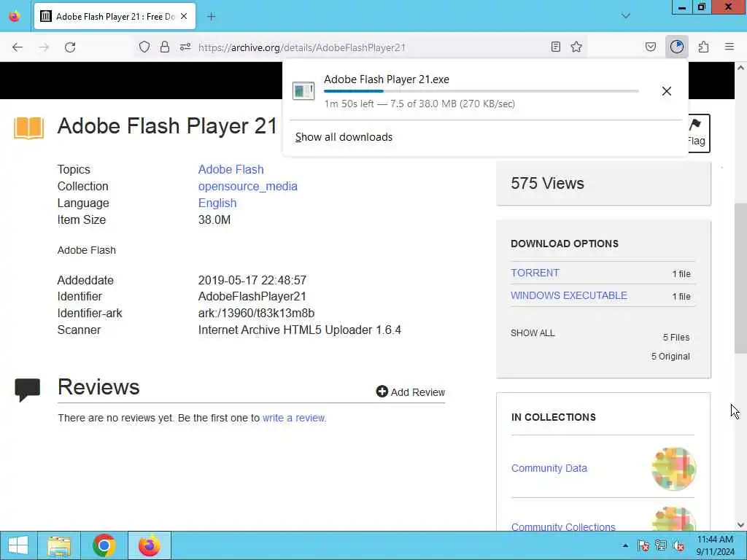The image size is (747, 560).
Task: Close the Adobe Flash Player 21 tab
Action: click(184, 17)
